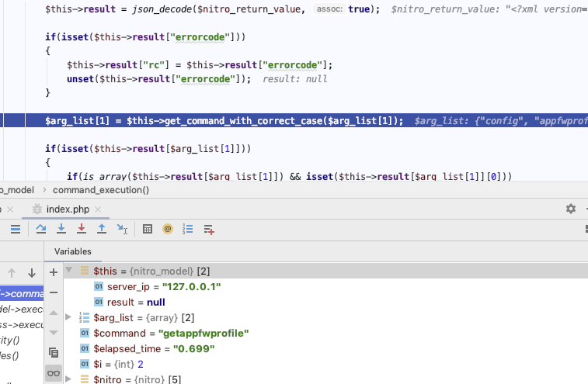The image size is (588, 384).
Task: Switch to the Variables tab
Action: tap(72, 251)
